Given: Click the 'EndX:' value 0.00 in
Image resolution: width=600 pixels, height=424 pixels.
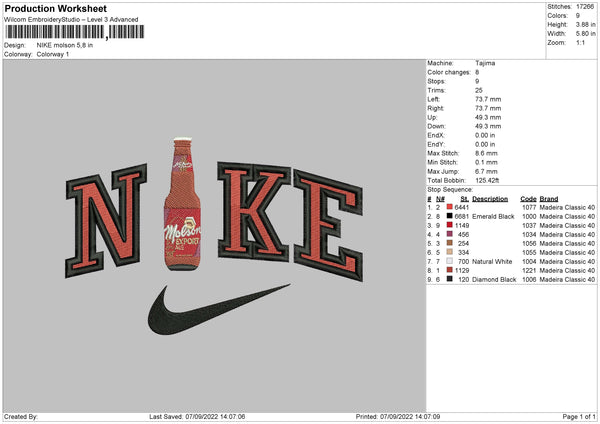Looking at the screenshot, I should pos(485,135).
